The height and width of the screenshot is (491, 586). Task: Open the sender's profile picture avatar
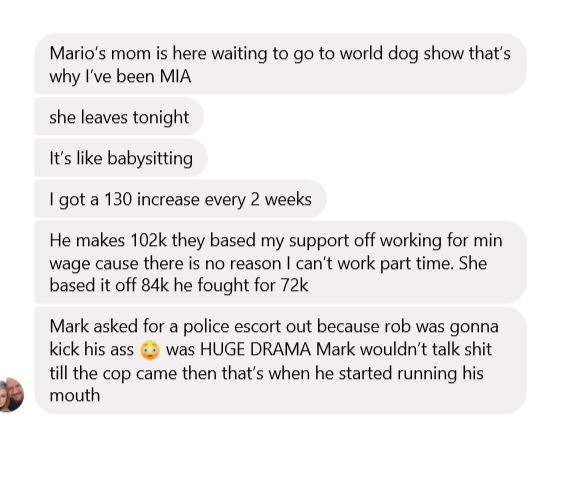(x=11, y=395)
